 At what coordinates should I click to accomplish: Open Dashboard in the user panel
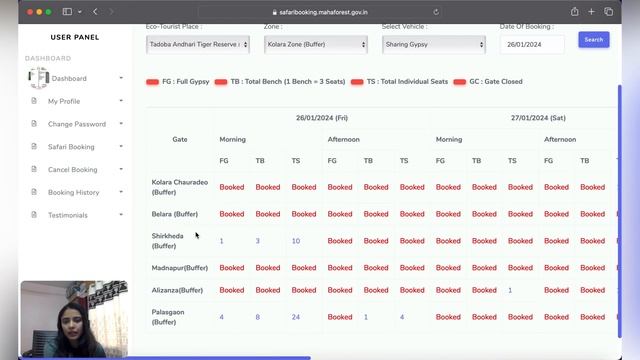(69, 78)
